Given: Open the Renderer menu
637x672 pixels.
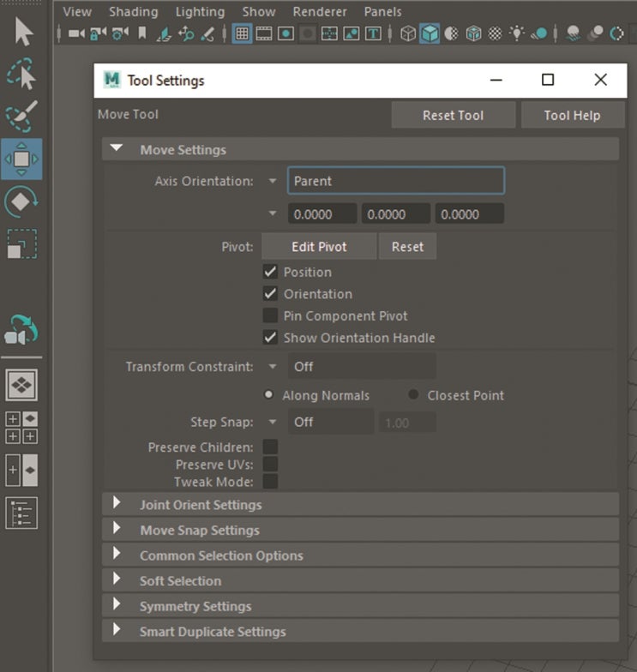Looking at the screenshot, I should [x=320, y=12].
